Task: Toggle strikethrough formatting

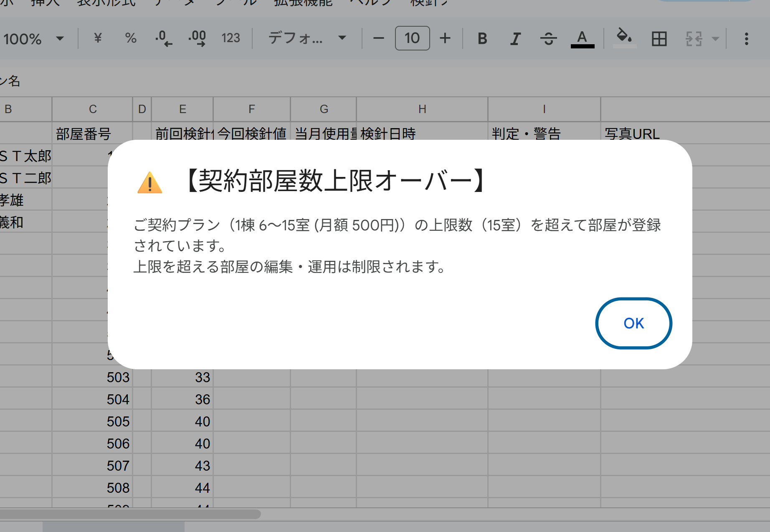Action: 548,38
